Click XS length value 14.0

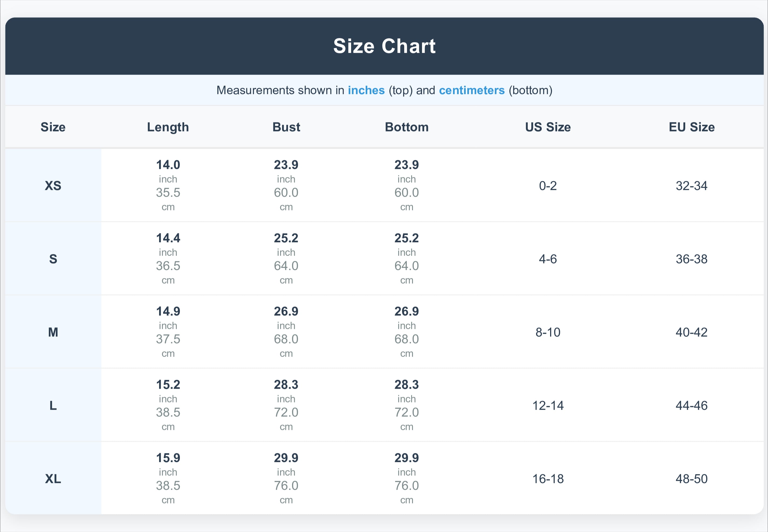(x=168, y=165)
